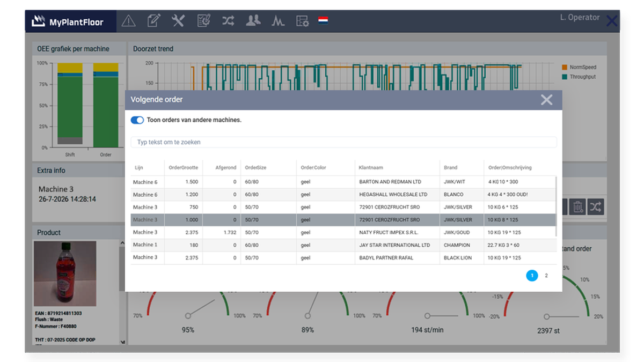Open the checklist form icon
This screenshot has height=362, width=644.
click(203, 21)
